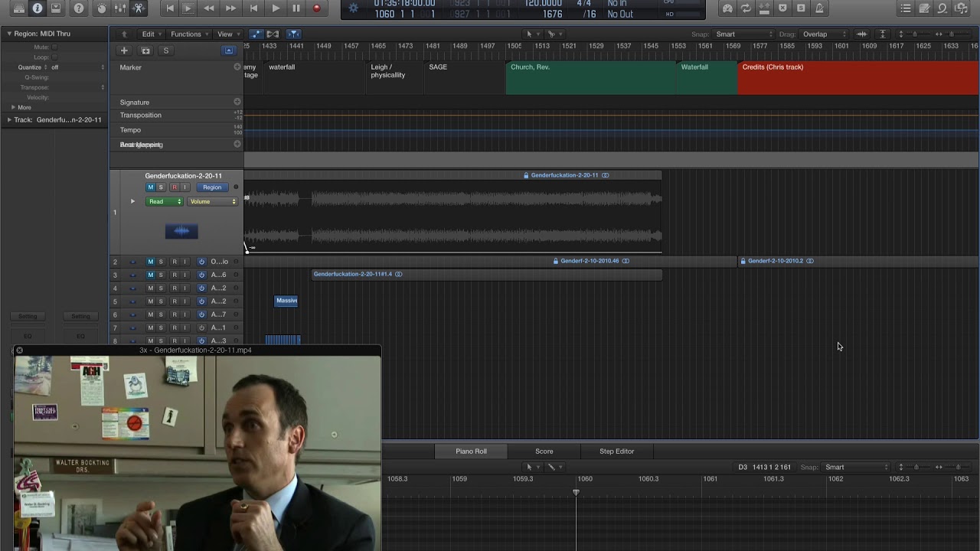Screen dimensions: 980x551
Task: Expand the More section in inspector
Action: 13,107
